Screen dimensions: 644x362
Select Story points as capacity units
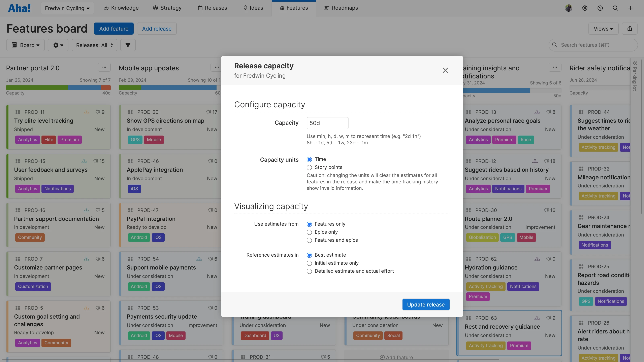tap(309, 167)
